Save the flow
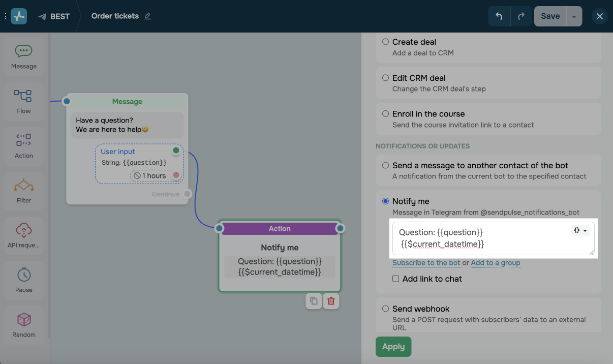Image resolution: width=613 pixels, height=364 pixels. point(550,16)
